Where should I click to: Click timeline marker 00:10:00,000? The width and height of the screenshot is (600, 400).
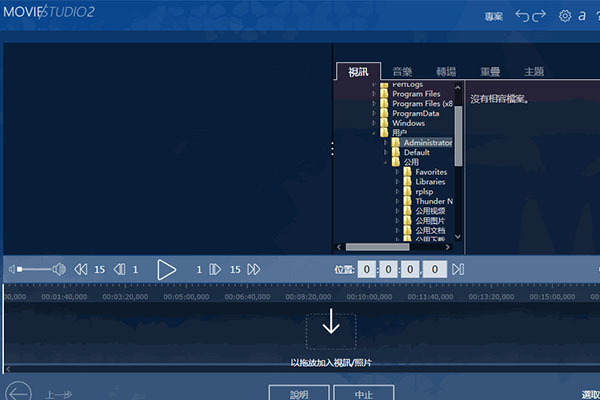[x=369, y=297]
